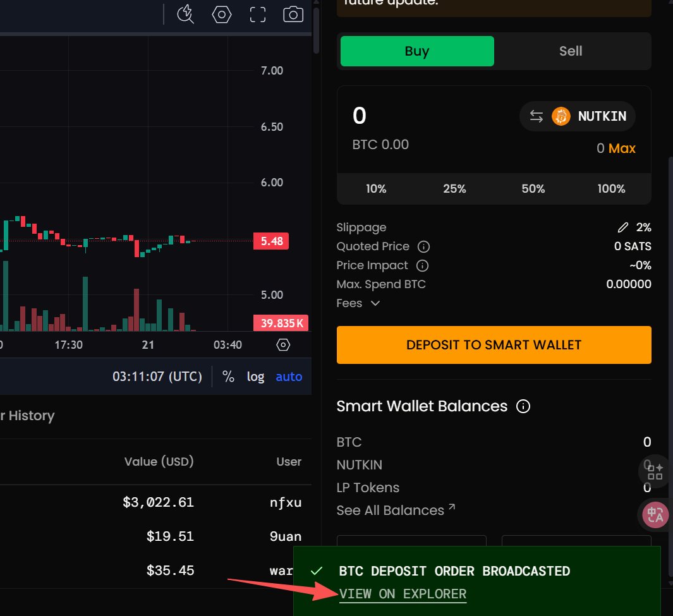Viewport: 673px width, 616px height.
Task: Open View on Explorer link
Action: tap(403, 594)
